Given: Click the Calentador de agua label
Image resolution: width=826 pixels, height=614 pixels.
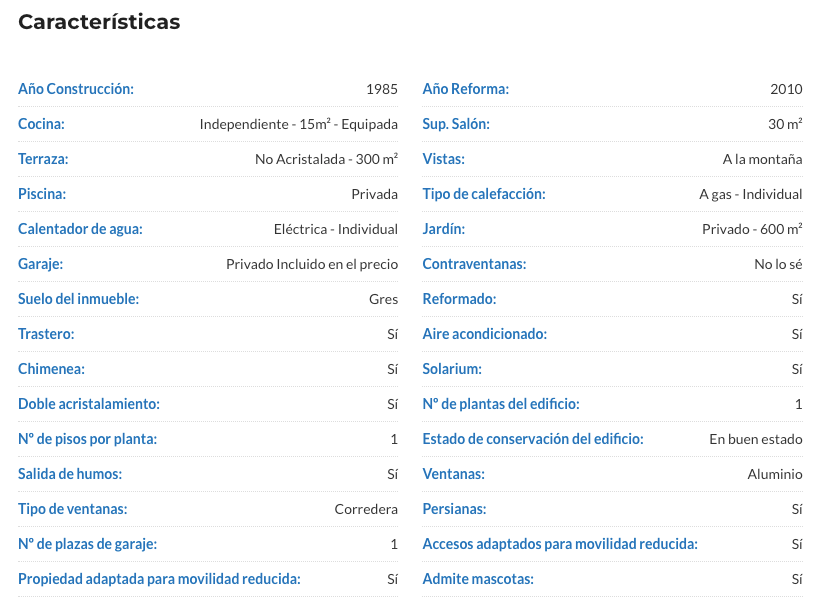Looking at the screenshot, I should 80,229.
